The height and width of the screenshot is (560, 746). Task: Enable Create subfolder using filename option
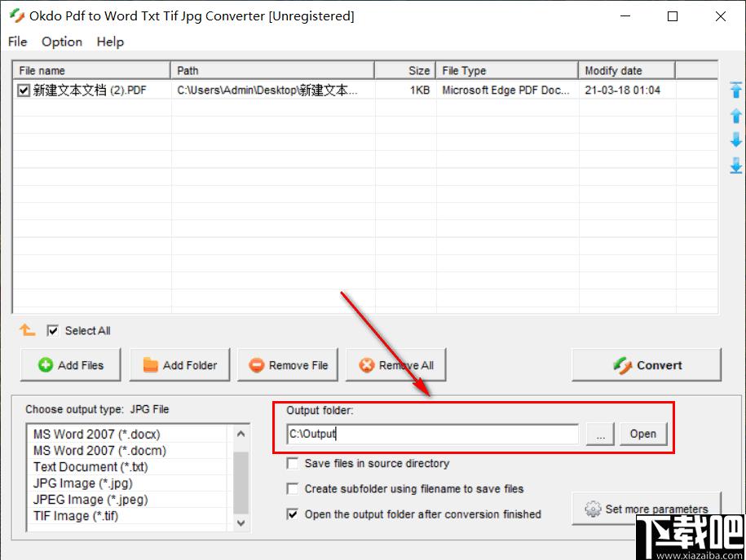click(292, 488)
